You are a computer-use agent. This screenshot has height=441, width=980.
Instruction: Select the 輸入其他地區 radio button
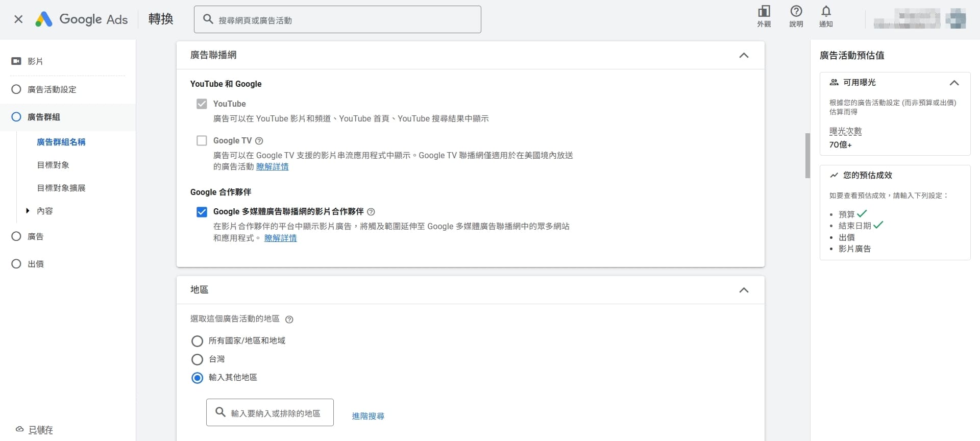coord(197,378)
